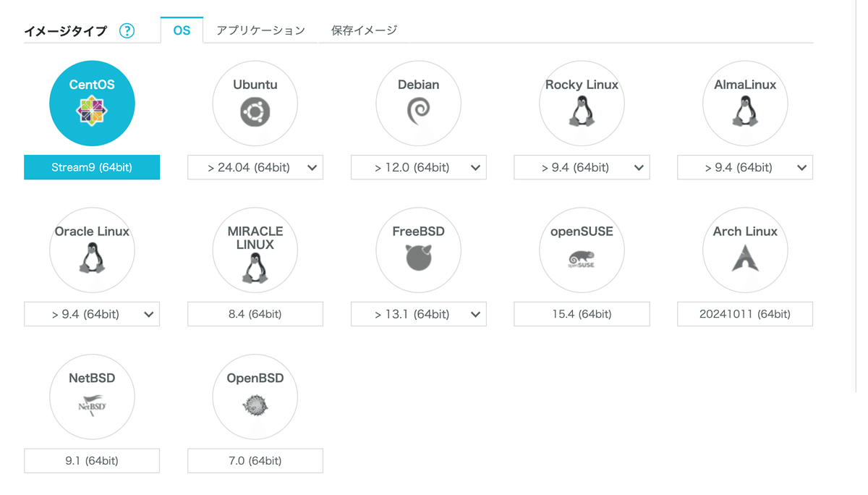The height and width of the screenshot is (495, 868).
Task: Select openSUSE 15.4 (64bit) version
Action: [582, 314]
